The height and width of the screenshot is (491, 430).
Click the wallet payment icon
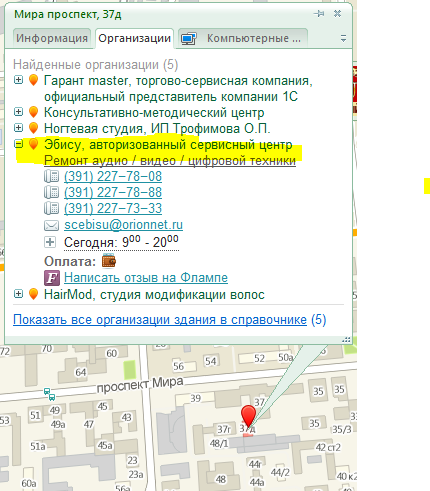coord(109,261)
